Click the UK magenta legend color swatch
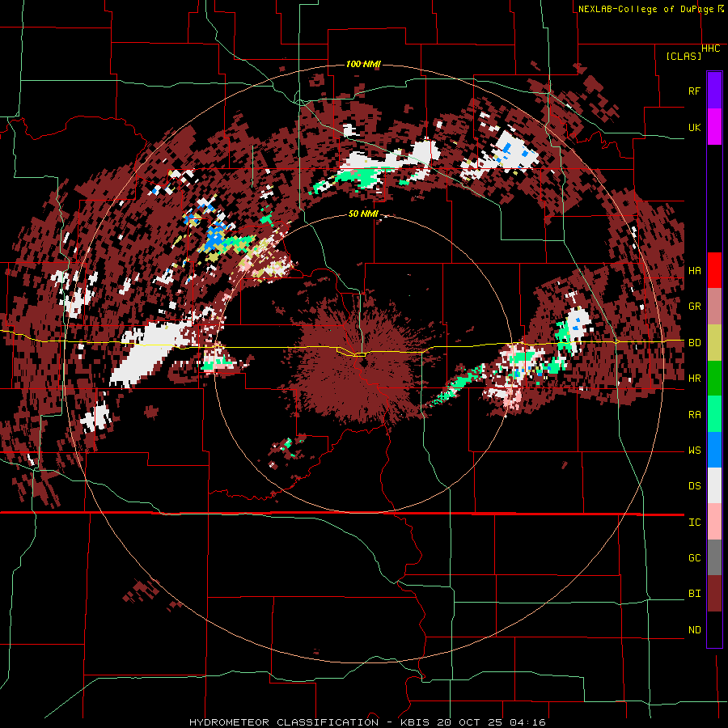 [x=714, y=126]
